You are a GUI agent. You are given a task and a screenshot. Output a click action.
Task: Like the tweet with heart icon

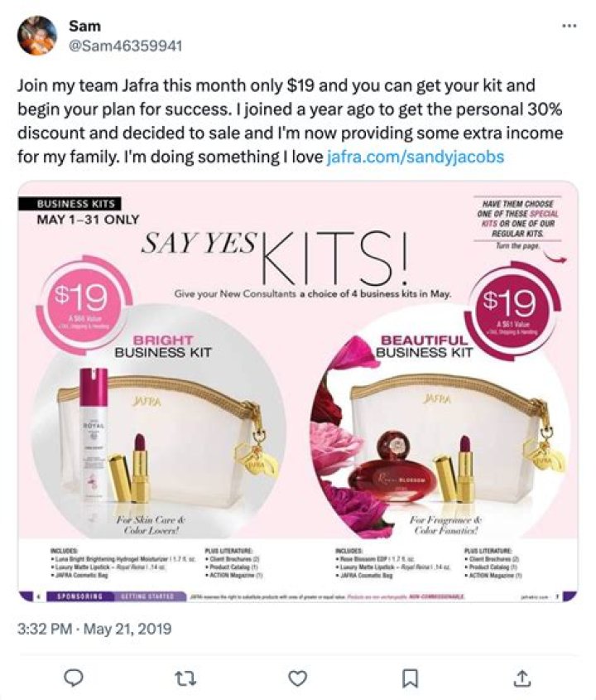coord(297,678)
